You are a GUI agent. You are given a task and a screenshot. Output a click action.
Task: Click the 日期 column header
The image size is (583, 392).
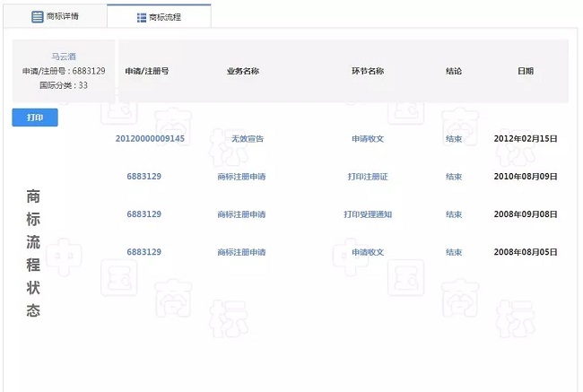click(526, 71)
